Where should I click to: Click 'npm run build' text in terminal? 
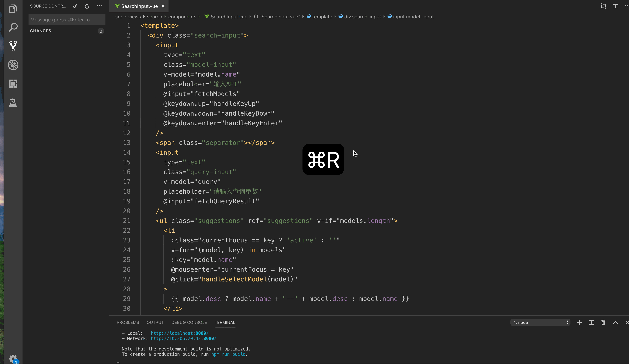228,354
